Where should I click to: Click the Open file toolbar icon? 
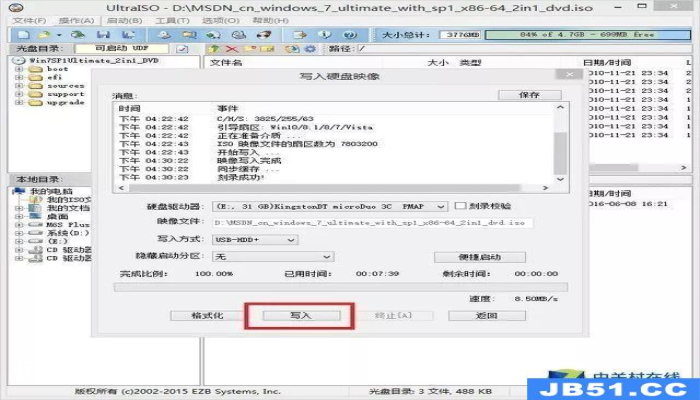point(43,35)
